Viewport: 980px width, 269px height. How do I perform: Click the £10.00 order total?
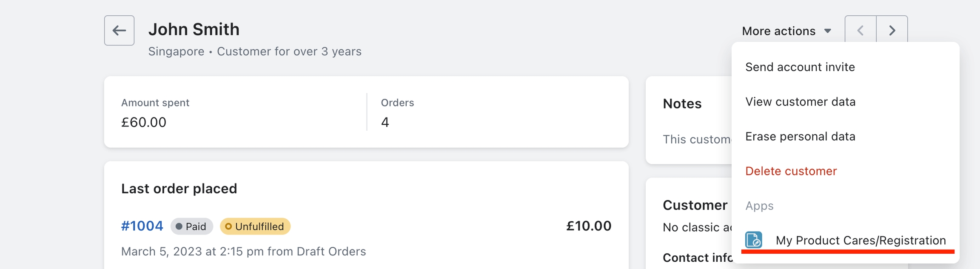click(588, 226)
